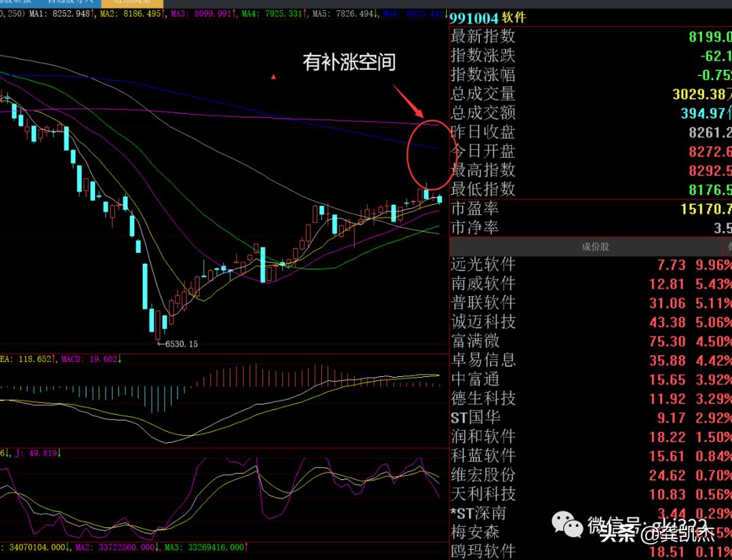Click the low price marker 6530.15
The height and width of the screenshot is (560, 732).
click(181, 344)
